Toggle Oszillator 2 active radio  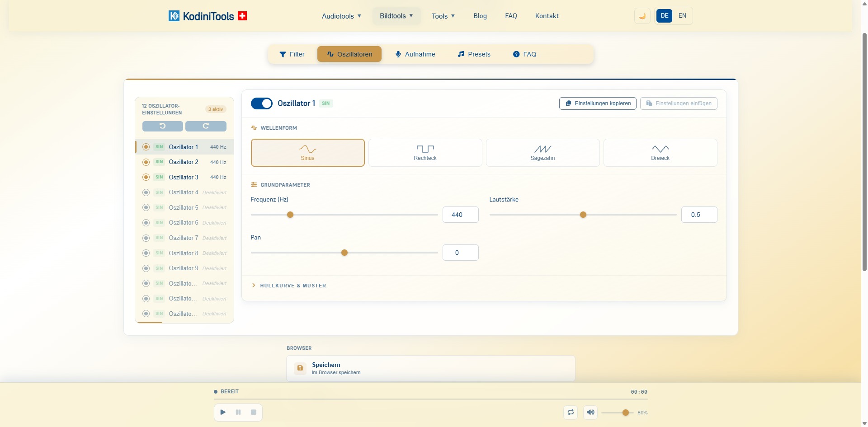pyautogui.click(x=146, y=162)
